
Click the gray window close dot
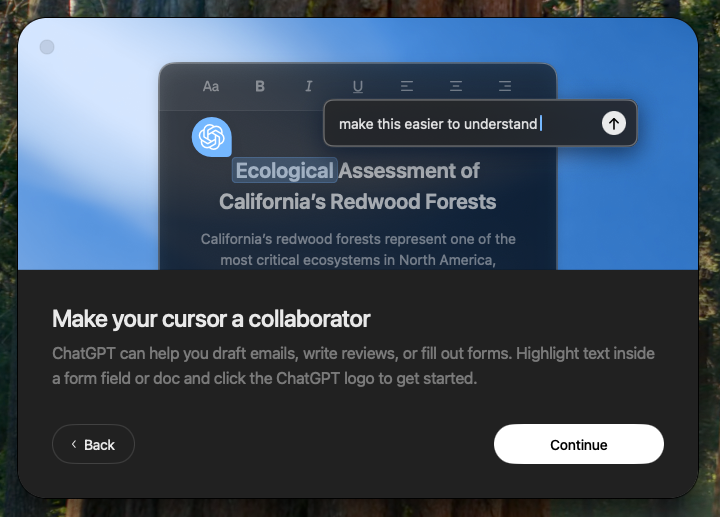coord(47,47)
